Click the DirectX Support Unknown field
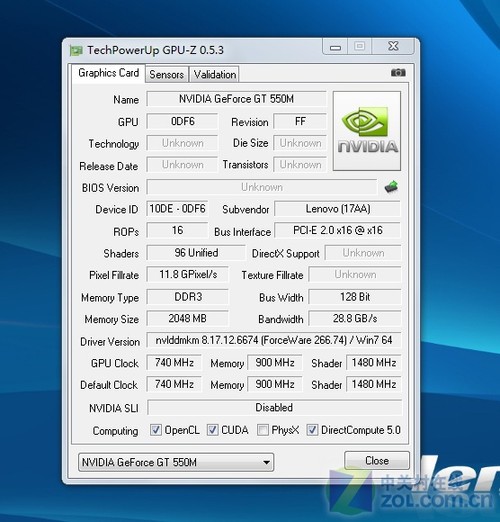The width and height of the screenshot is (500, 522). coord(363,253)
